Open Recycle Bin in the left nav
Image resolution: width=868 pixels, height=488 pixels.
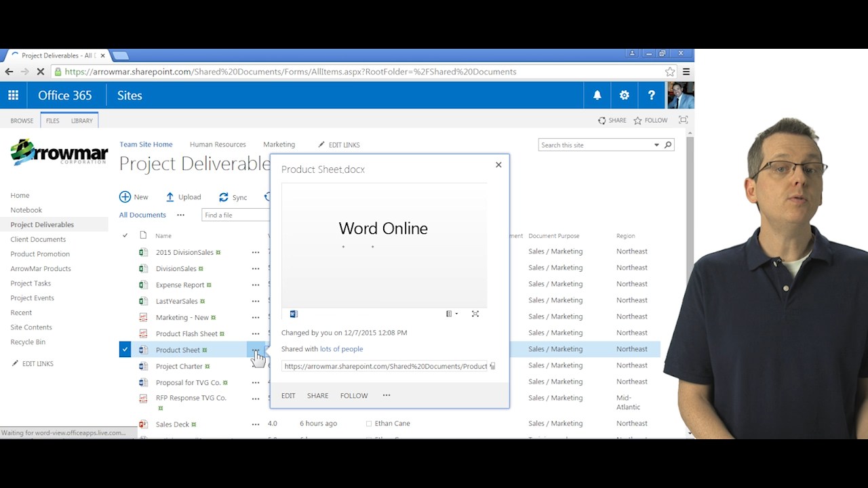point(28,342)
